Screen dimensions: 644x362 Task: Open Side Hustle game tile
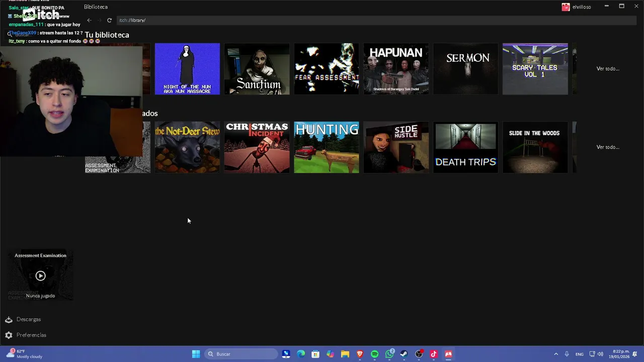click(x=396, y=147)
